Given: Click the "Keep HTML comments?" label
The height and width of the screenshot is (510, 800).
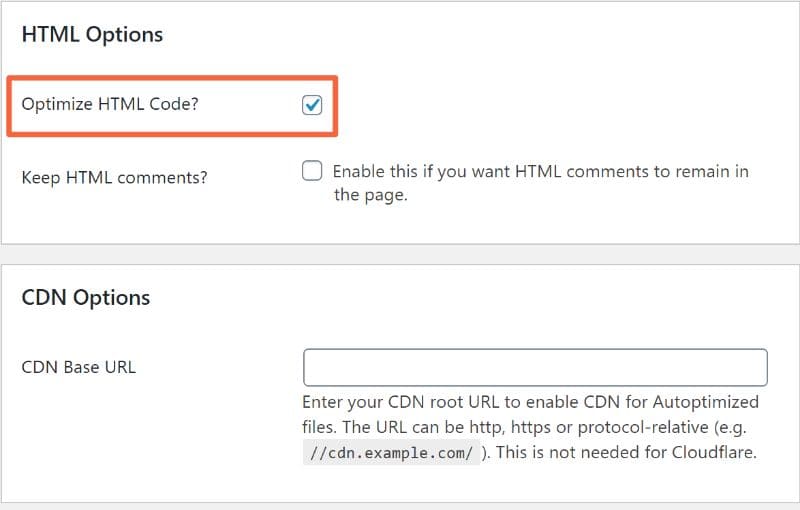Looking at the screenshot, I should 114,177.
